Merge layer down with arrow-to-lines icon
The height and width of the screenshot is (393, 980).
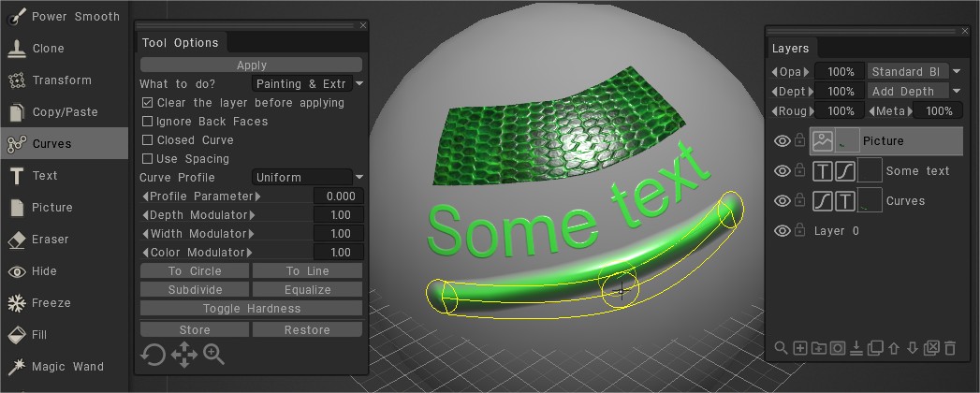pos(856,348)
